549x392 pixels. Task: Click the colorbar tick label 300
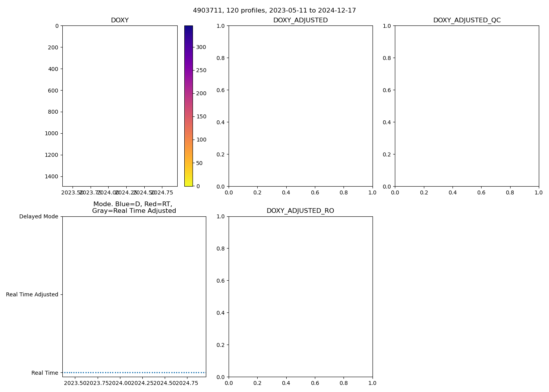(x=201, y=47)
